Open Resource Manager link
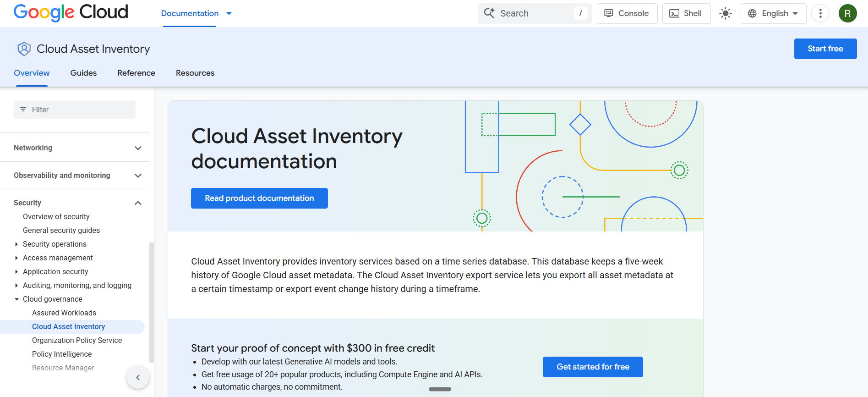868x397 pixels. [63, 368]
